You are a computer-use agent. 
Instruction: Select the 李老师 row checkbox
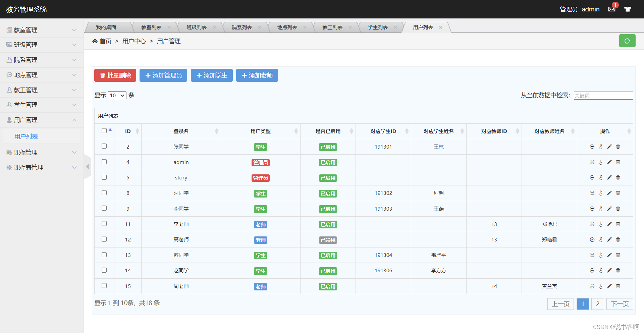104,224
